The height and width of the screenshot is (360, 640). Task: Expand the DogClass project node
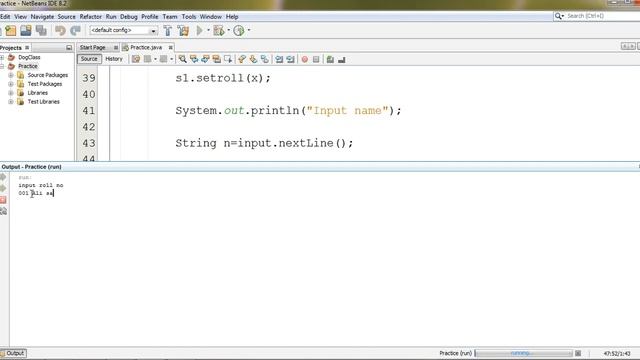[2, 58]
